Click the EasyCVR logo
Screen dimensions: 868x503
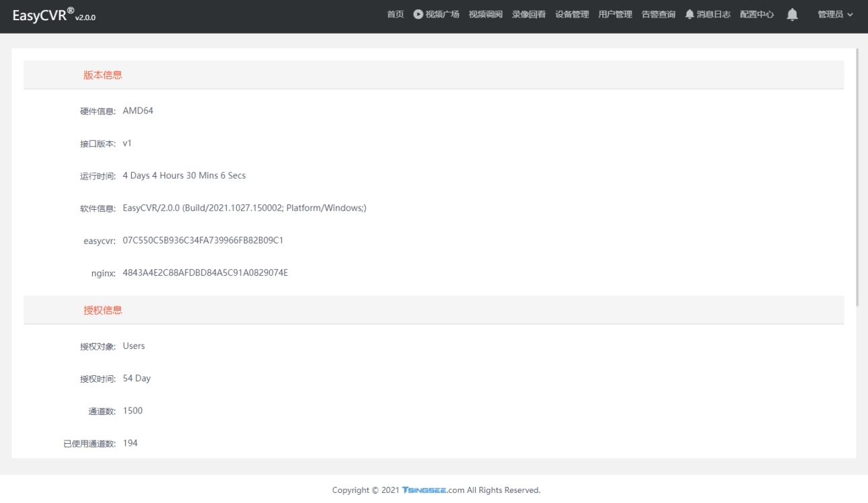pos(54,15)
